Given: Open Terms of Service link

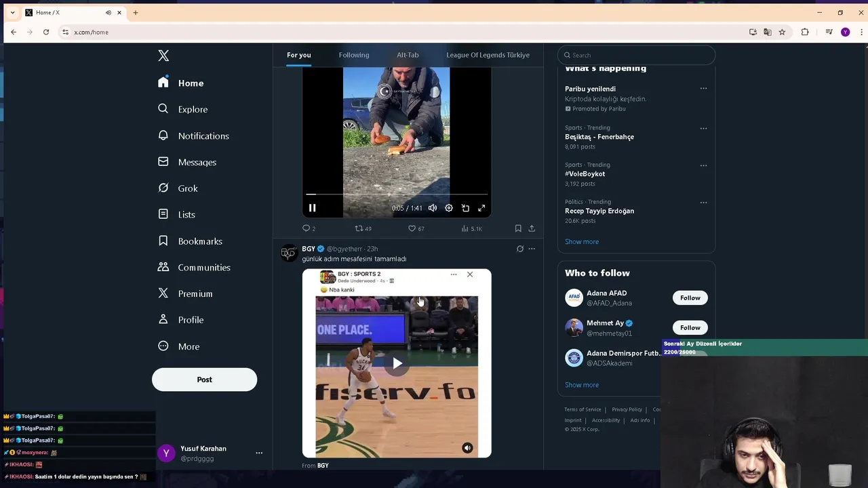Looking at the screenshot, I should coord(583,409).
